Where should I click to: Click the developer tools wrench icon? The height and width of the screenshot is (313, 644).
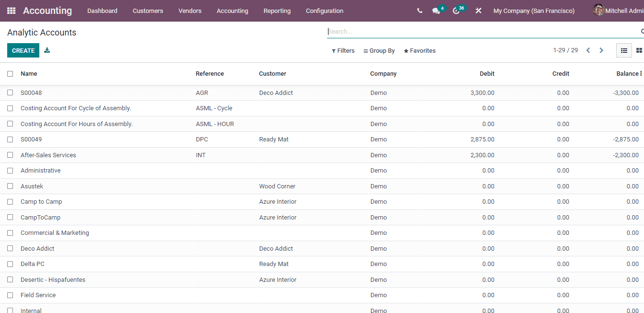point(478,11)
